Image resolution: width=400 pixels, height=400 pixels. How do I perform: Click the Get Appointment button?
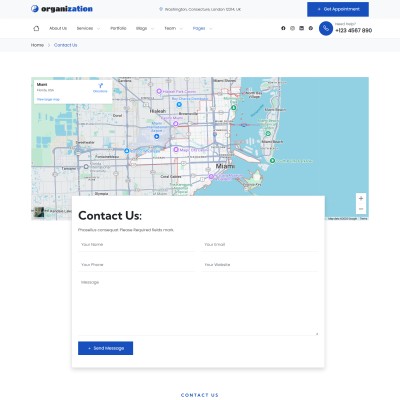click(338, 9)
